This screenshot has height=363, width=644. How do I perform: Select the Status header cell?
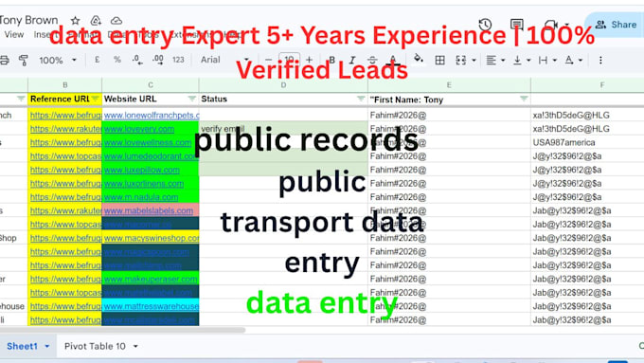coord(283,100)
